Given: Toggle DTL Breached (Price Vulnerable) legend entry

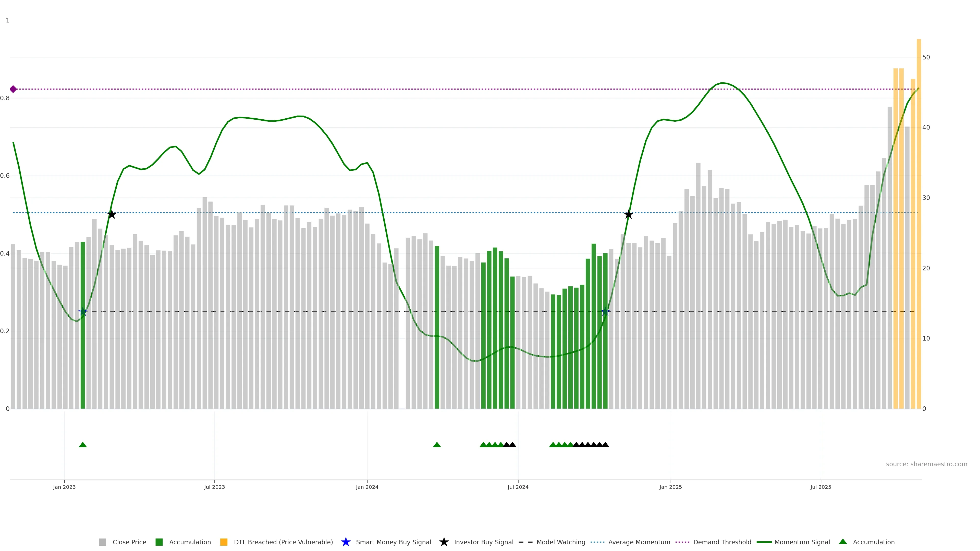Looking at the screenshot, I should point(283,542).
